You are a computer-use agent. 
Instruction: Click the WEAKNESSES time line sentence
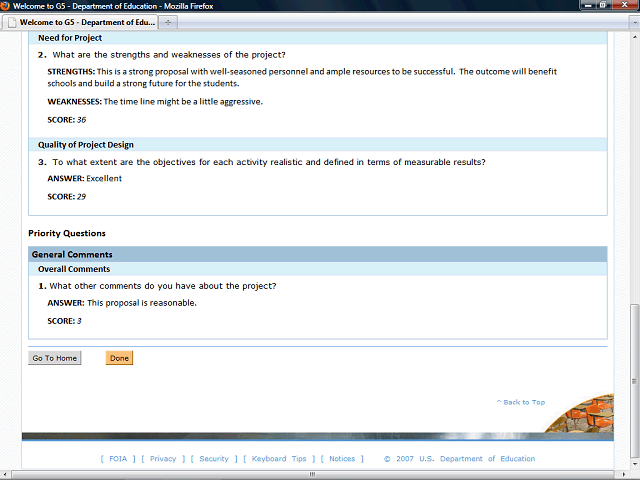pos(183,102)
